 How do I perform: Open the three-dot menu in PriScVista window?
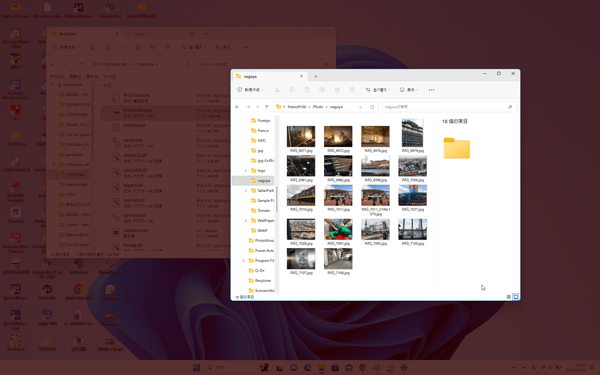[246, 47]
